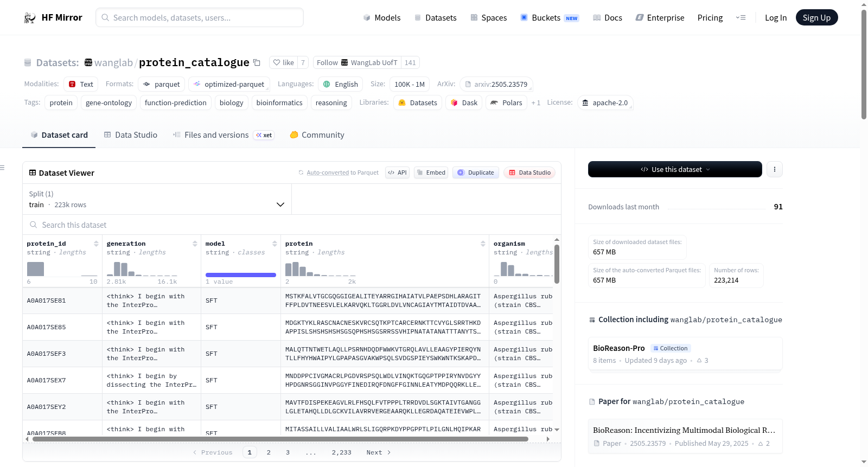868x467 pixels.
Task: Click the generation lengths histogram
Action: 142,269
